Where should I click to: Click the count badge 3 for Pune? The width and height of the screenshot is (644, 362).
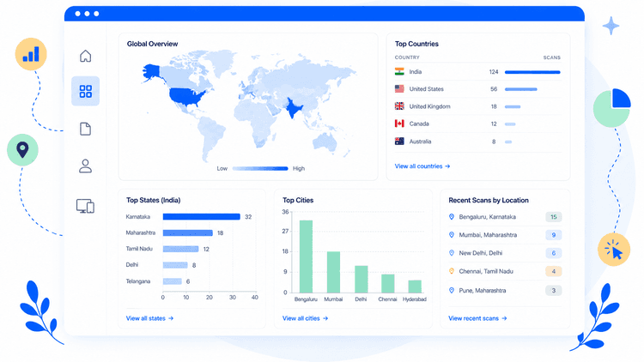click(x=554, y=290)
